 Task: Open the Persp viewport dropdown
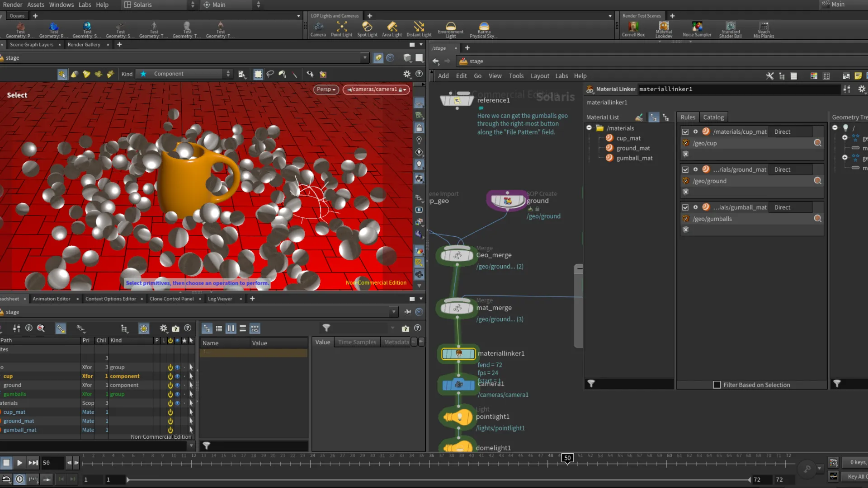pyautogui.click(x=326, y=89)
